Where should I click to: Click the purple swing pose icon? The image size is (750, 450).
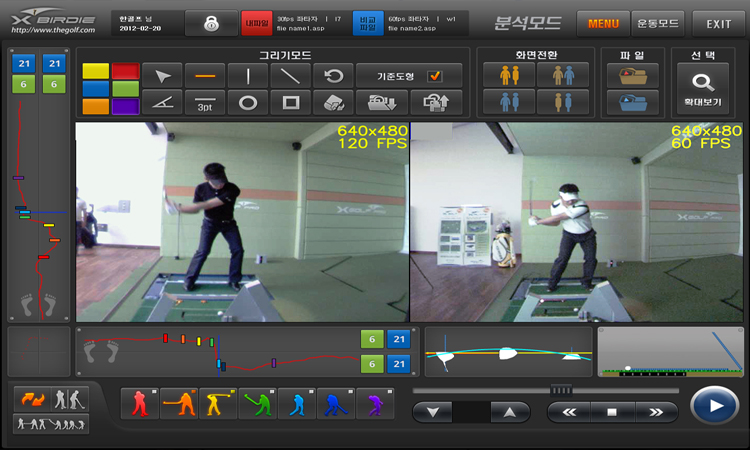pyautogui.click(x=375, y=404)
